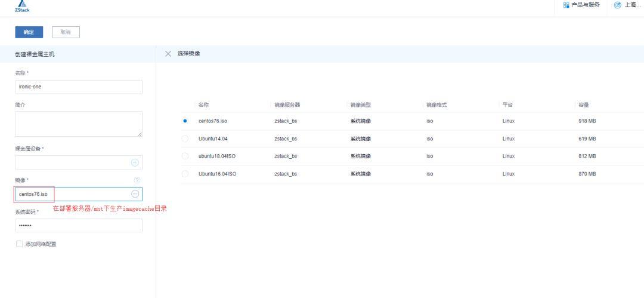The image size is (644, 298).
Task: Click the help question mark beside 镜像
Action: [137, 180]
